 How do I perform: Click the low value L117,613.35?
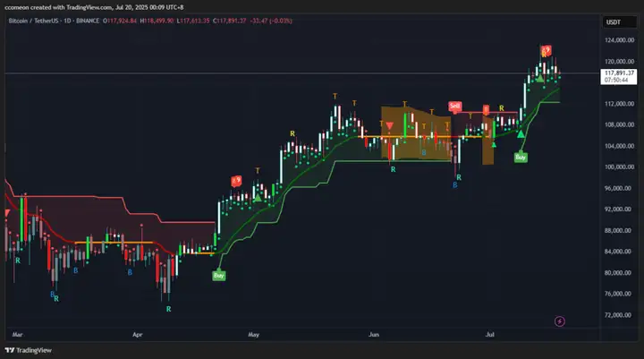coord(193,21)
